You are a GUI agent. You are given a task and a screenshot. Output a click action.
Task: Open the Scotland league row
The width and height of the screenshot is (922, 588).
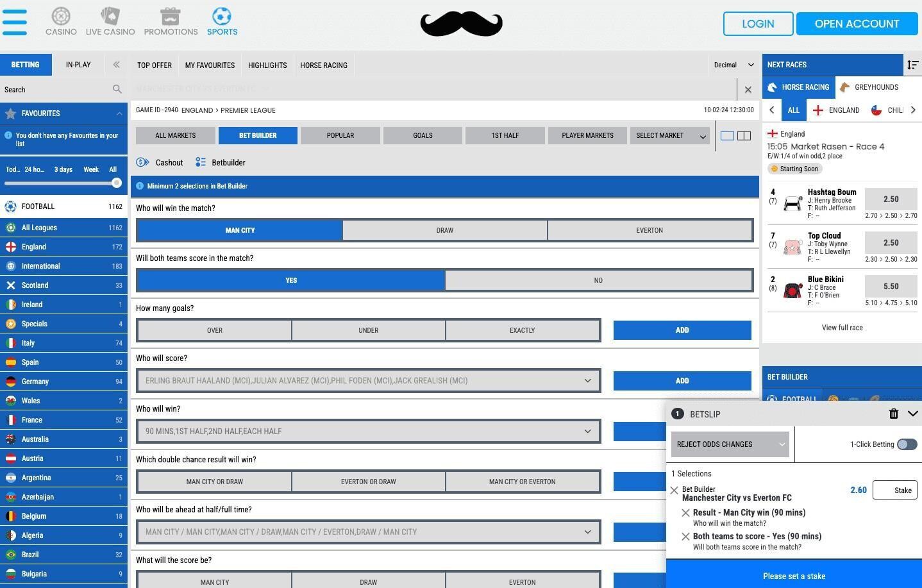click(63, 285)
